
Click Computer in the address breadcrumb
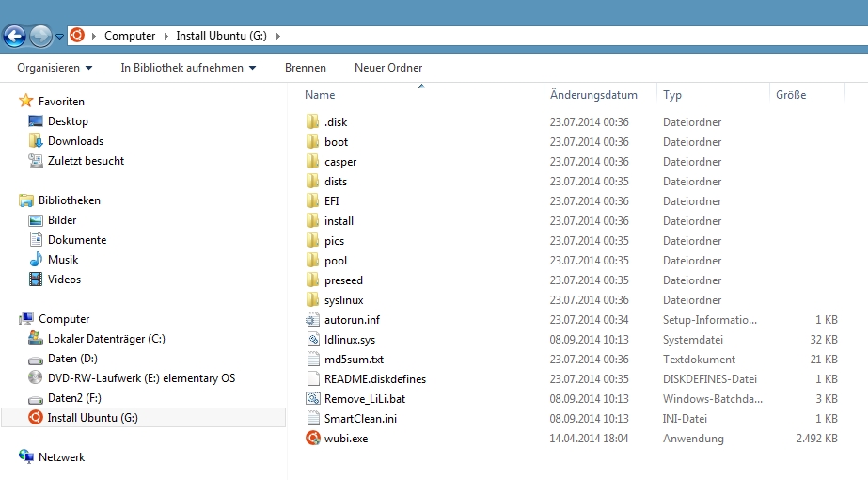(130, 36)
